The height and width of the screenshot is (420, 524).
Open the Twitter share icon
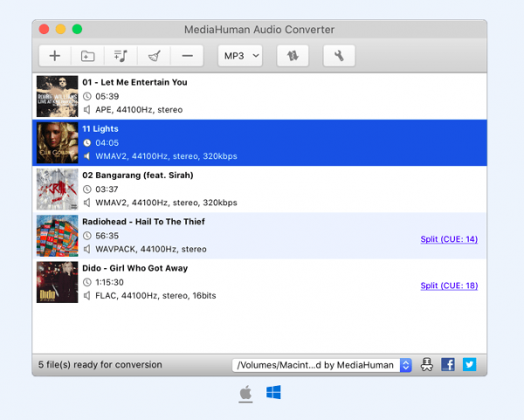click(469, 364)
